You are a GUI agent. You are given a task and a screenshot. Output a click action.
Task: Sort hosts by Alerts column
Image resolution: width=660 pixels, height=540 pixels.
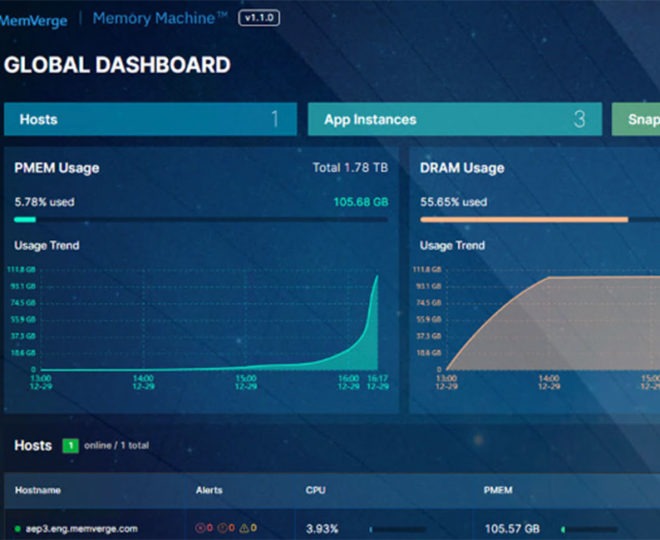[x=209, y=490]
